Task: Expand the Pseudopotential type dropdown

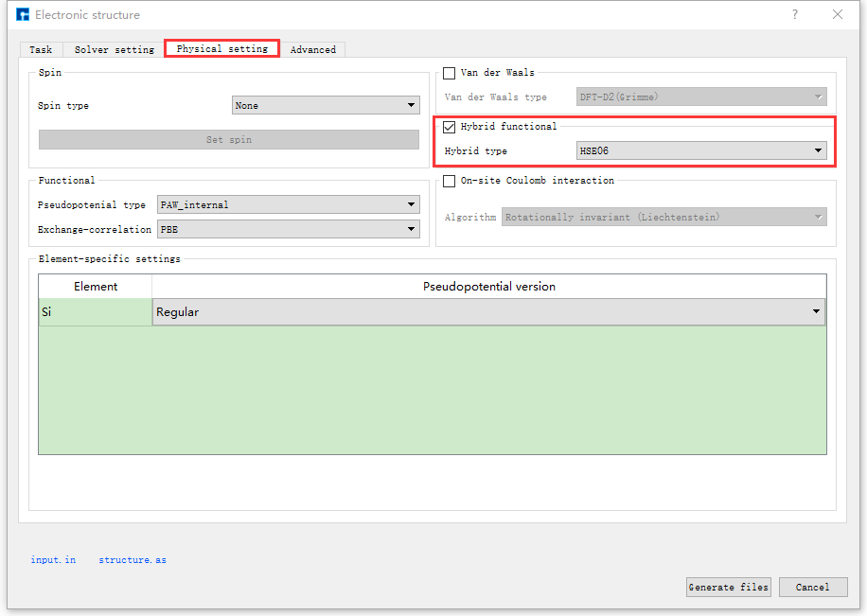Action: coord(288,204)
